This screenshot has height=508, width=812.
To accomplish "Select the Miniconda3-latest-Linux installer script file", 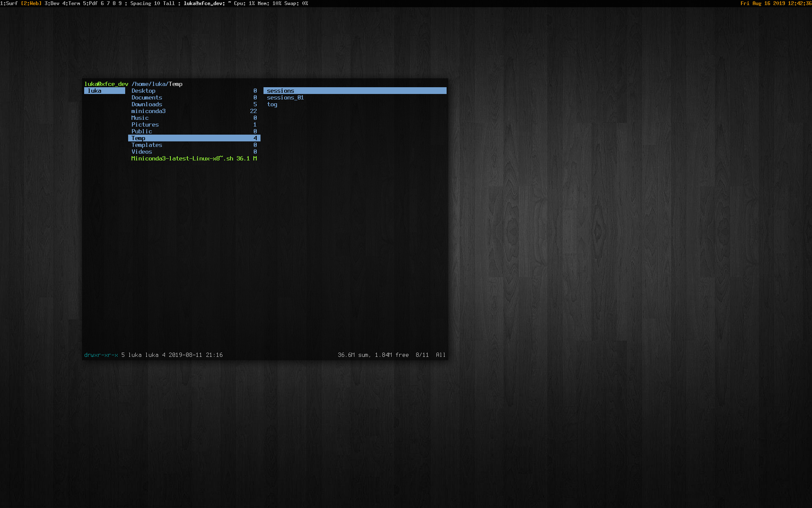I will click(182, 158).
